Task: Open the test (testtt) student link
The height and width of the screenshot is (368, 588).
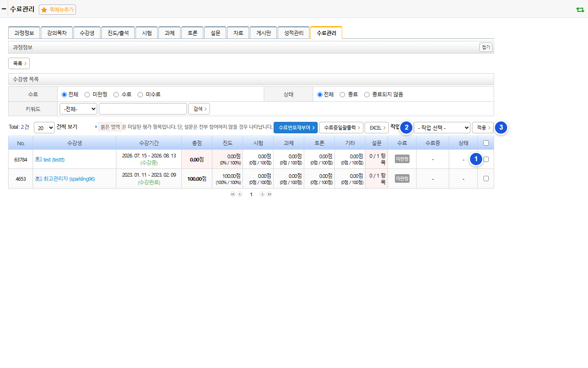Action: point(54,160)
